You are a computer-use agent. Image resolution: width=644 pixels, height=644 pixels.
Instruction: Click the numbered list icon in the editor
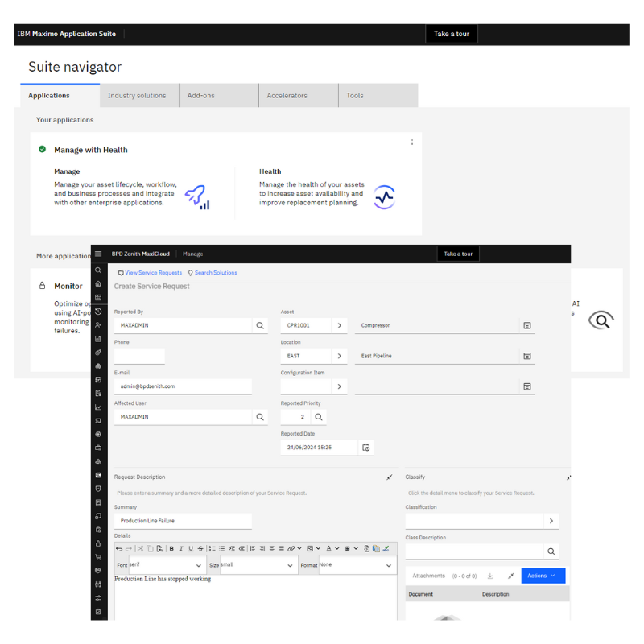pos(212,547)
